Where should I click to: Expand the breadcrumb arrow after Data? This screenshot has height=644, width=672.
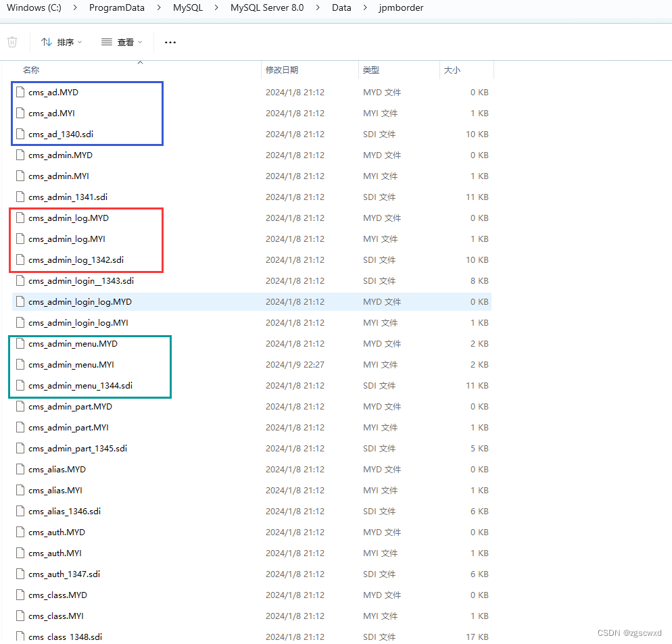[364, 8]
